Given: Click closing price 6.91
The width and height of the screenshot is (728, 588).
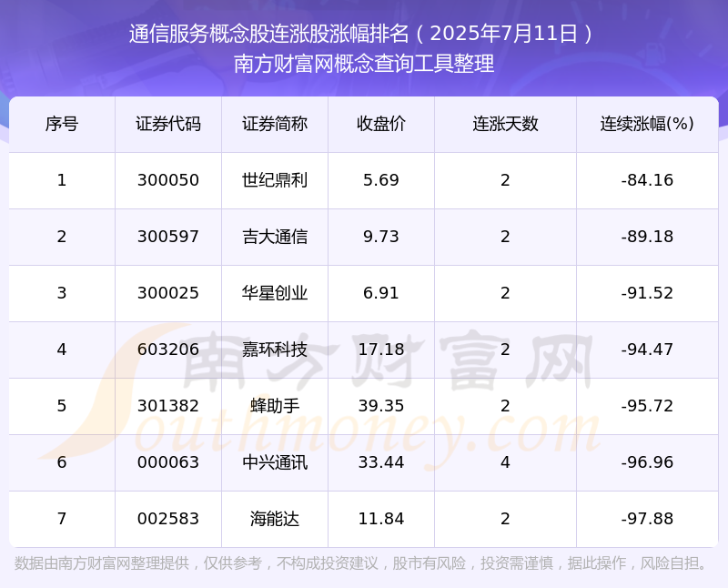Looking at the screenshot, I should 381,293.
